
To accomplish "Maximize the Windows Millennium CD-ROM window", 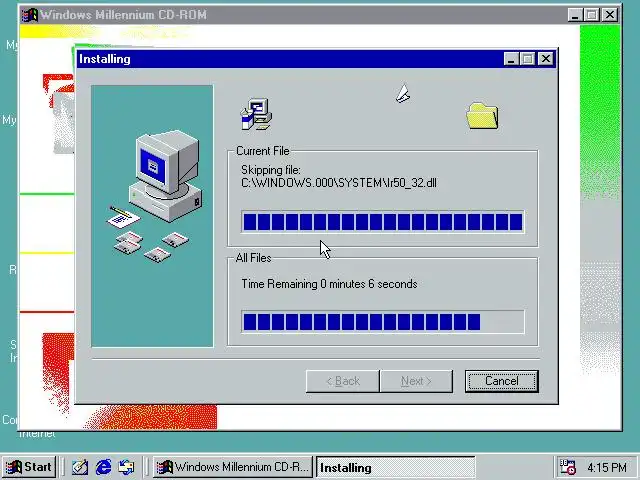I will [591, 15].
